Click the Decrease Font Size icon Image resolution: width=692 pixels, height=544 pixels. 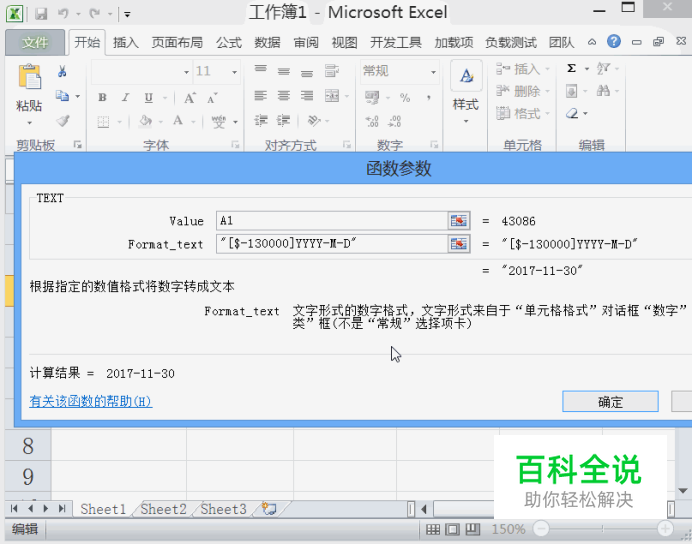[x=212, y=98]
